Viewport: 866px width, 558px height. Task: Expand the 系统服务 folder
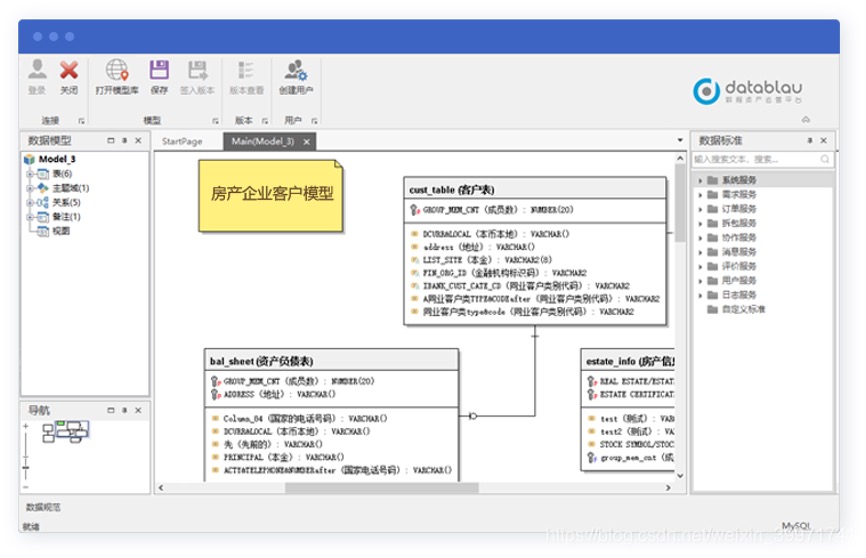700,181
